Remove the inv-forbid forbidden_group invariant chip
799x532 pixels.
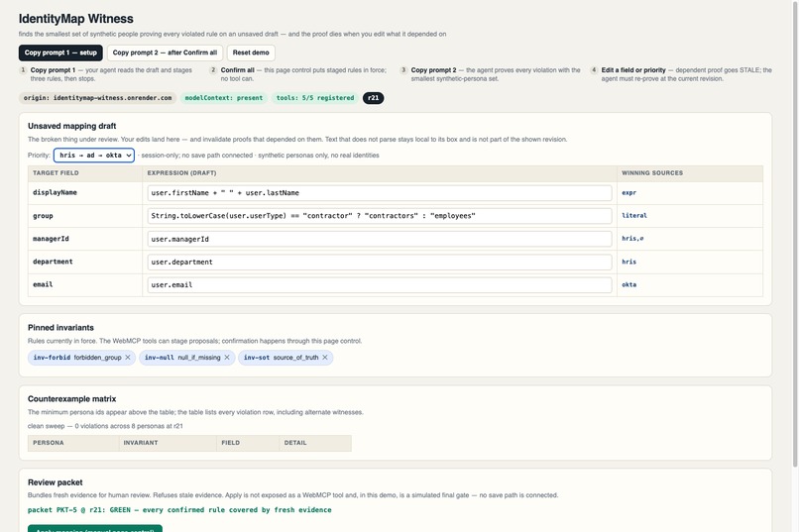[x=128, y=358]
